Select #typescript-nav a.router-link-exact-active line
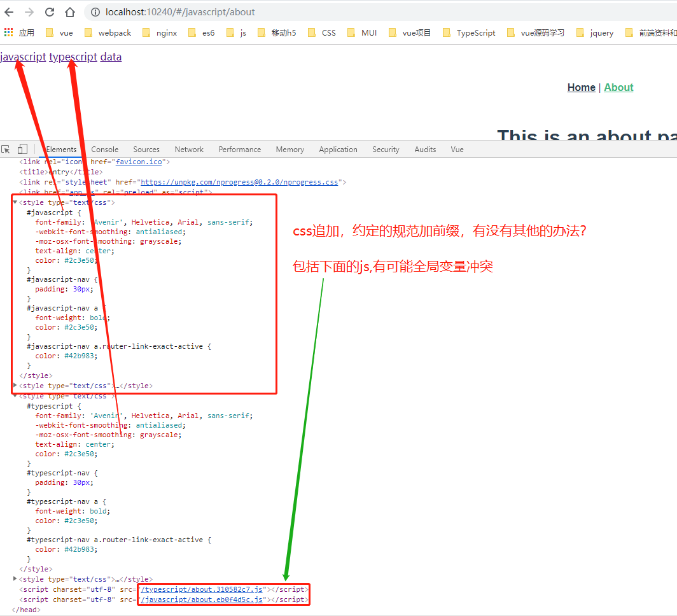The width and height of the screenshot is (677, 616). coord(119,540)
